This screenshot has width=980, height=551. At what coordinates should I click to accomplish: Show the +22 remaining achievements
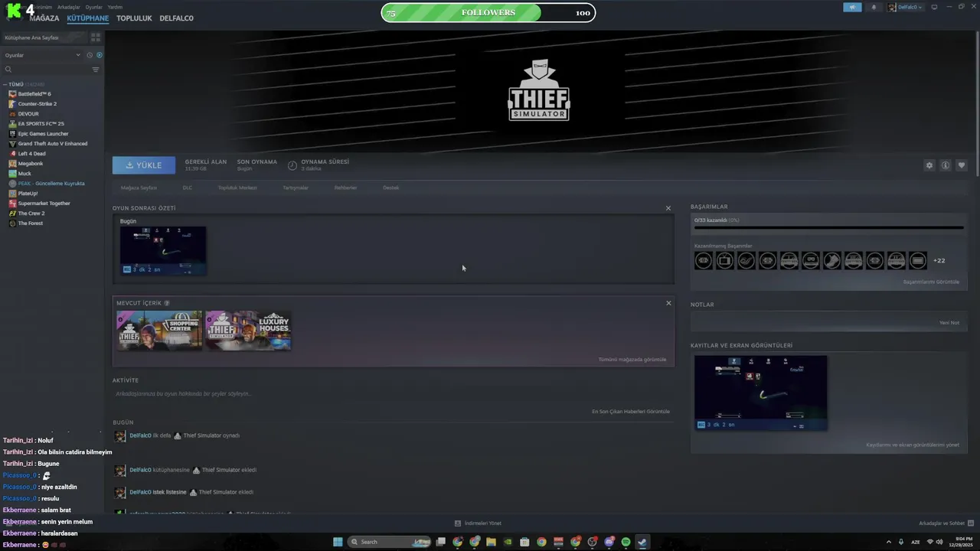tap(939, 261)
